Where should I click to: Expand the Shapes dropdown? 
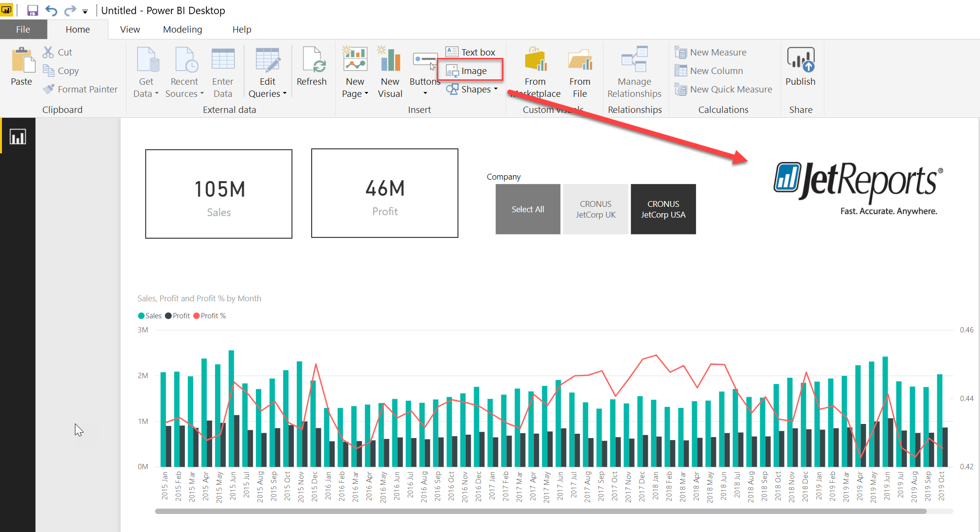tap(496, 89)
